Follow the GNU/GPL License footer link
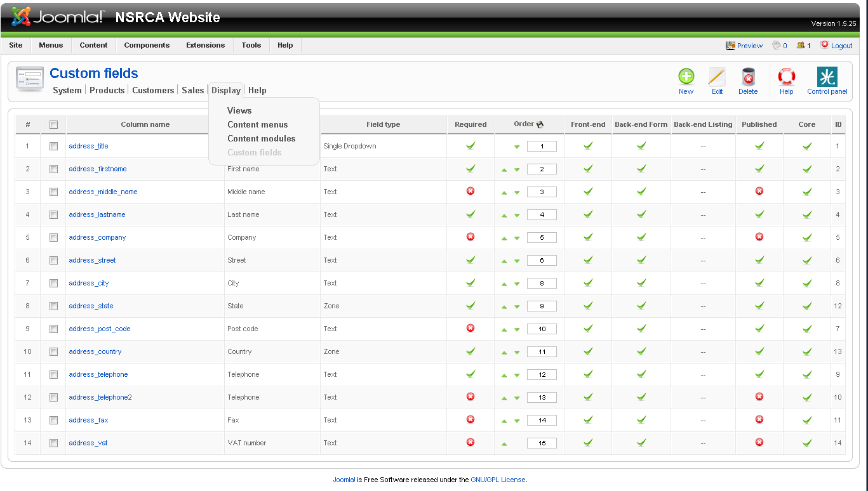 [x=498, y=480]
